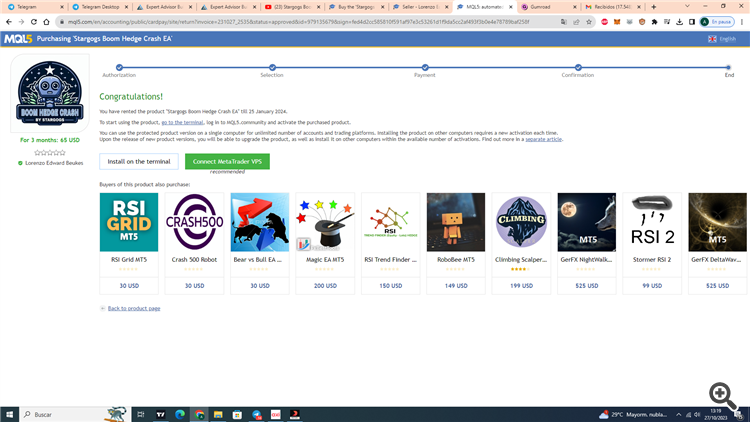The width and height of the screenshot is (750, 422).
Task: Click the Payment step marker
Action: (425, 67)
